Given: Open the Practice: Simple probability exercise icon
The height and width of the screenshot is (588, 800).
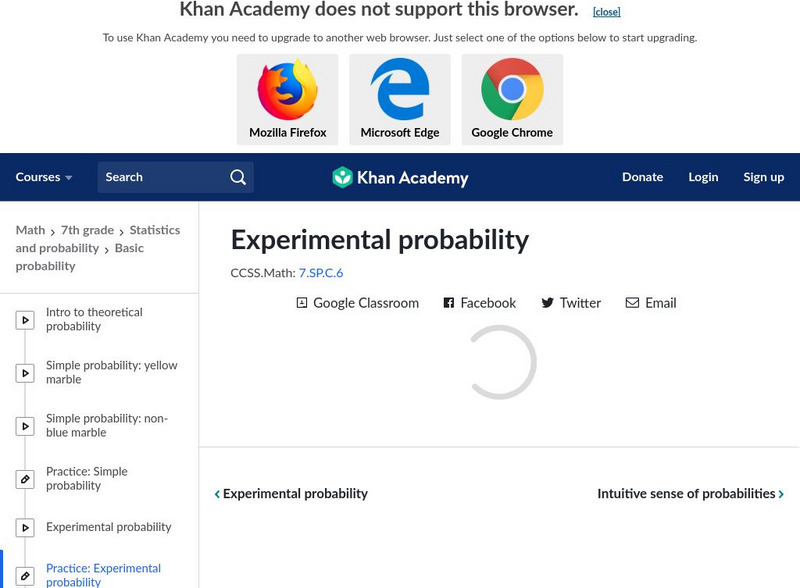Looking at the screenshot, I should click(x=25, y=478).
